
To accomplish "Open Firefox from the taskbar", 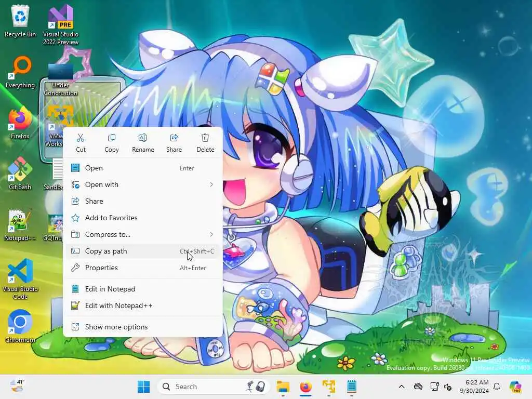I will click(x=305, y=387).
